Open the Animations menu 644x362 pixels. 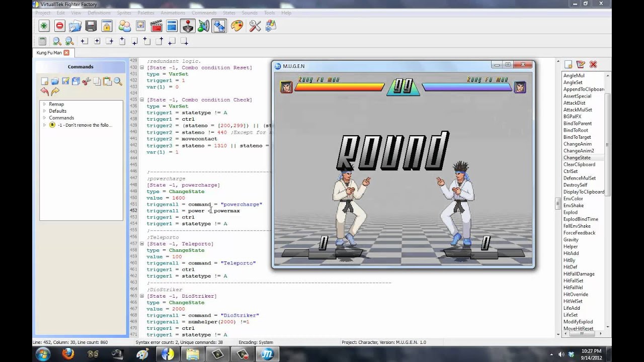(173, 13)
